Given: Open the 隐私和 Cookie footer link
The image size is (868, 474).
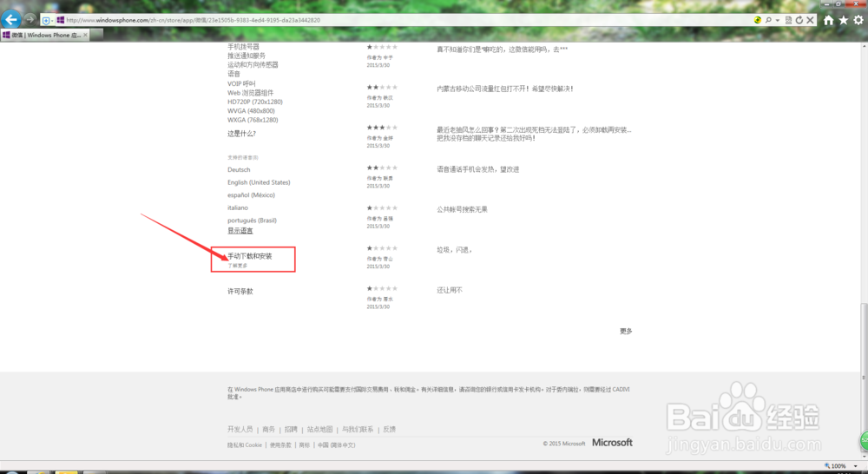Looking at the screenshot, I should coord(244,445).
